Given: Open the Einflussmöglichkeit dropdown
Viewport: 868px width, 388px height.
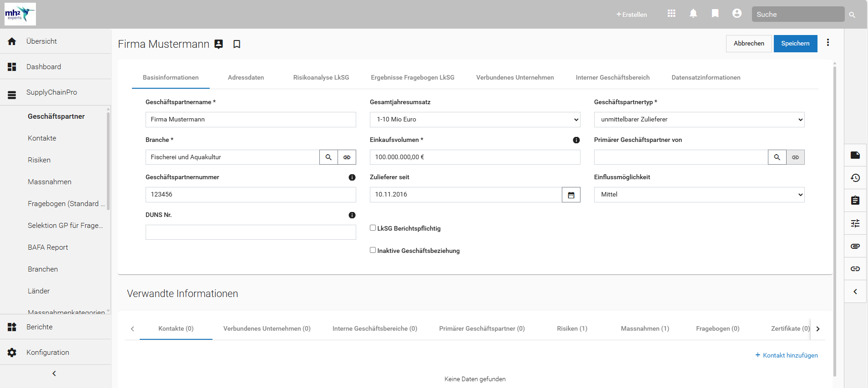Looking at the screenshot, I should click(699, 195).
